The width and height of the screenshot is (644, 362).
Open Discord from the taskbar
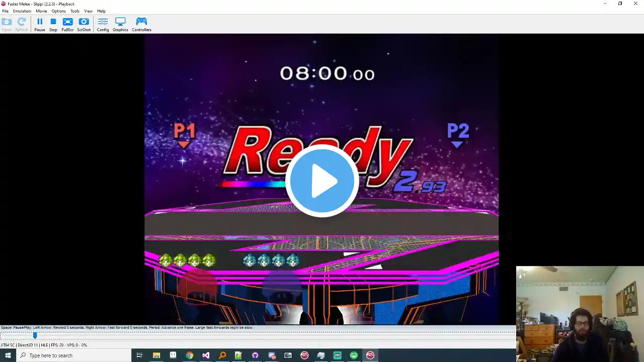pos(272,355)
